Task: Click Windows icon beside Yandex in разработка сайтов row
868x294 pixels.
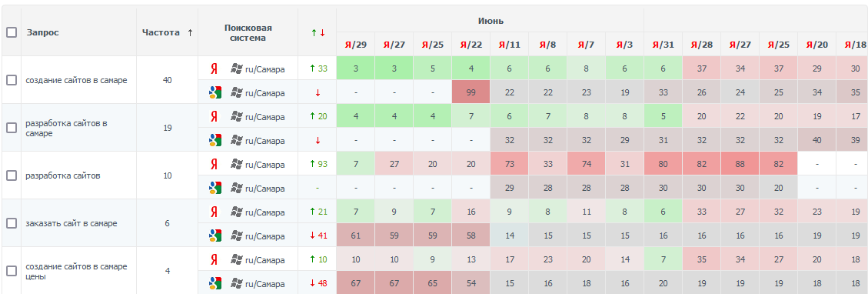Action: click(x=237, y=164)
